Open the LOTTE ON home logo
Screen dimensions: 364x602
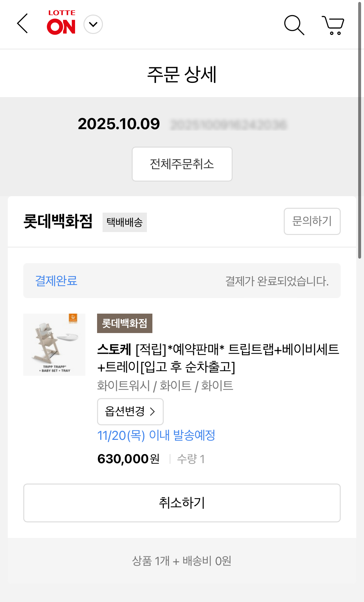(x=61, y=23)
